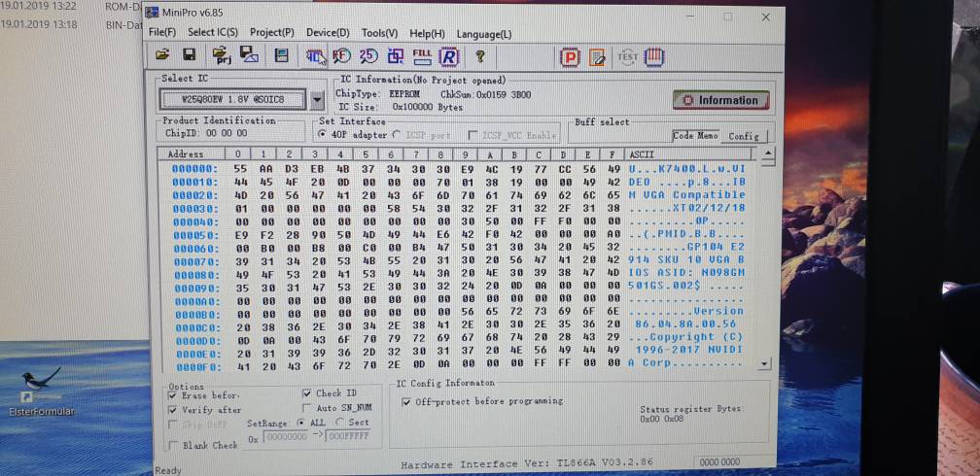
Task: Save the buffer with the floppy disk icon
Action: coord(190,56)
